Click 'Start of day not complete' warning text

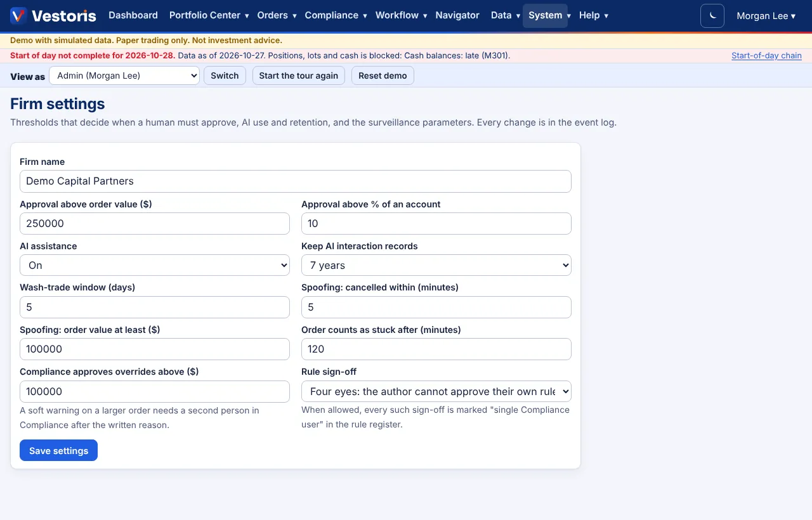(93, 56)
